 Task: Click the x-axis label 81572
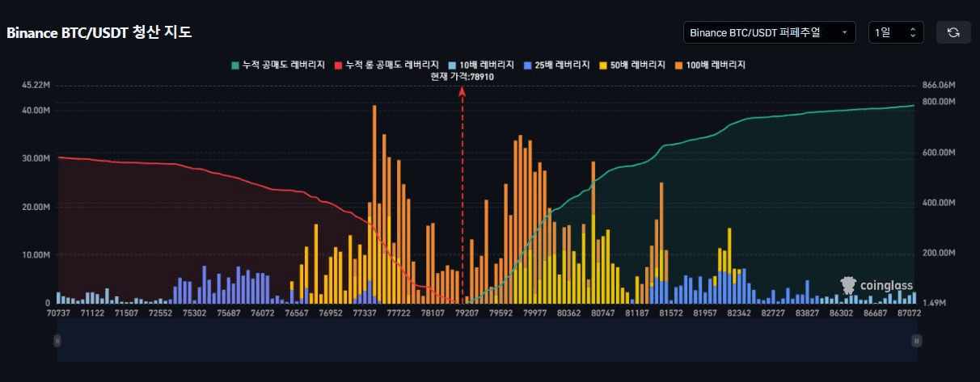[672, 313]
